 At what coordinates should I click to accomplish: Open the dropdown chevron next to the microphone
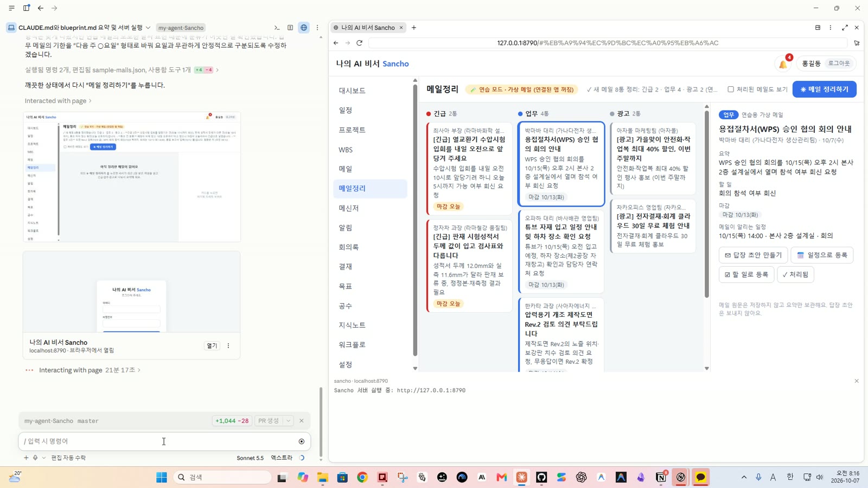(44, 458)
